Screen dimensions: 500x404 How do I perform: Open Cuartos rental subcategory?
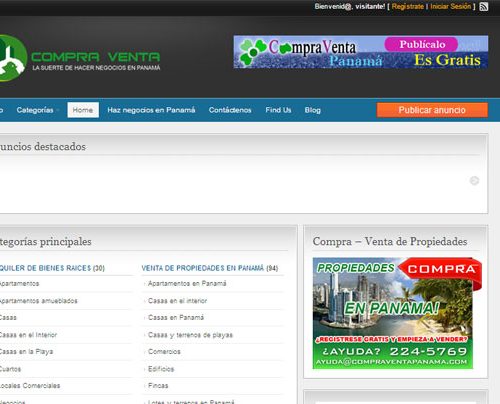(10, 369)
